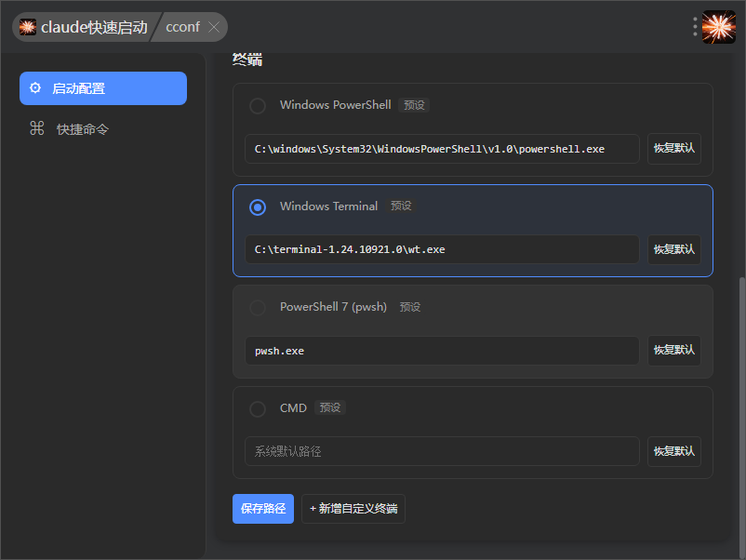
Task: Click the gear icon beside 启动配置
Action: click(x=35, y=88)
